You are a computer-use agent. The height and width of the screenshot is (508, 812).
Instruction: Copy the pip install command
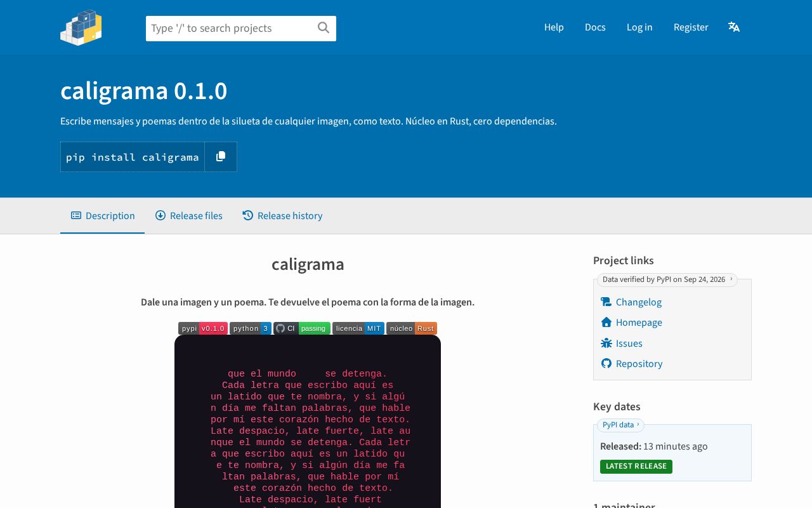point(221,157)
